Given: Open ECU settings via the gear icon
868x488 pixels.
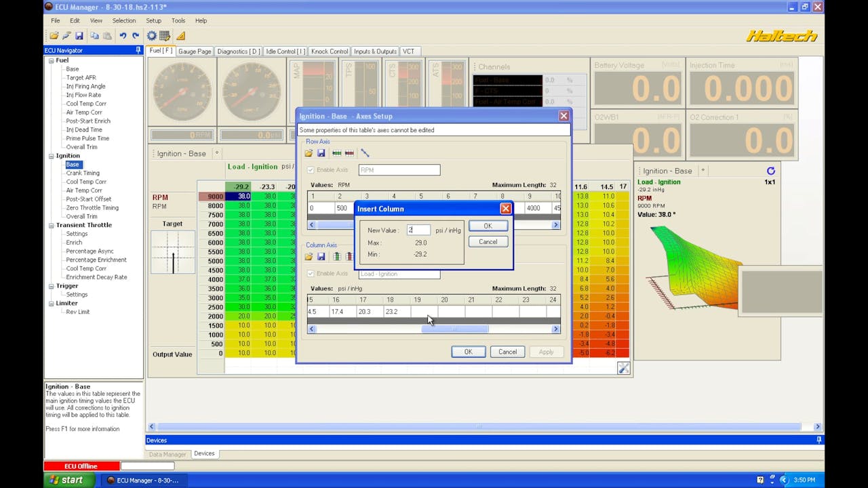Looking at the screenshot, I should point(151,35).
